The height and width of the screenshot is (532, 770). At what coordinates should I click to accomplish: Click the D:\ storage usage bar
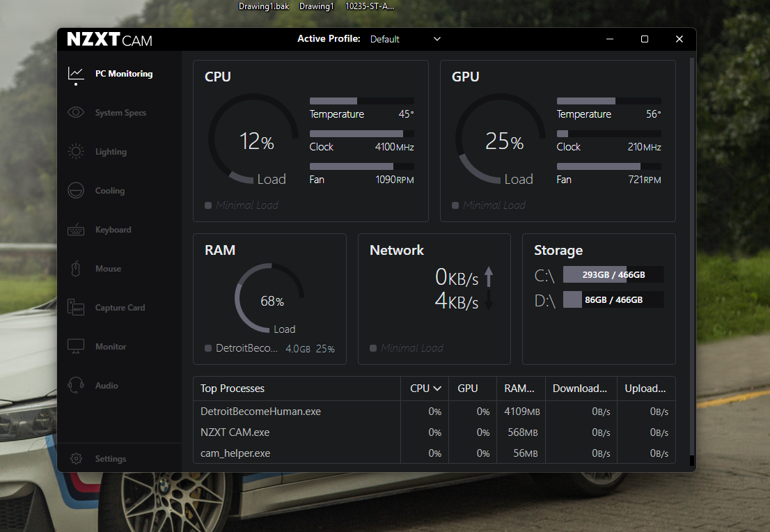[x=613, y=299]
